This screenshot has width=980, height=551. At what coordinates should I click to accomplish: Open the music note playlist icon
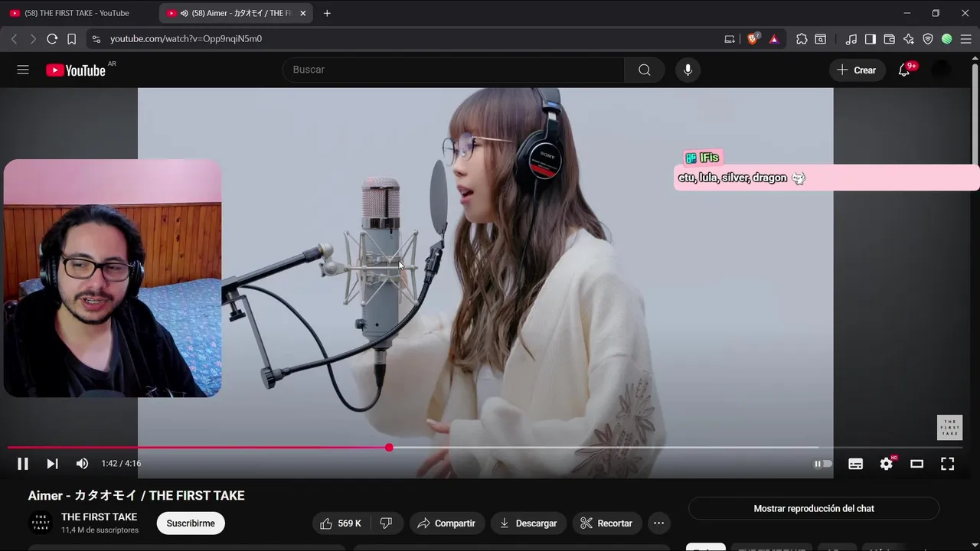click(x=851, y=38)
